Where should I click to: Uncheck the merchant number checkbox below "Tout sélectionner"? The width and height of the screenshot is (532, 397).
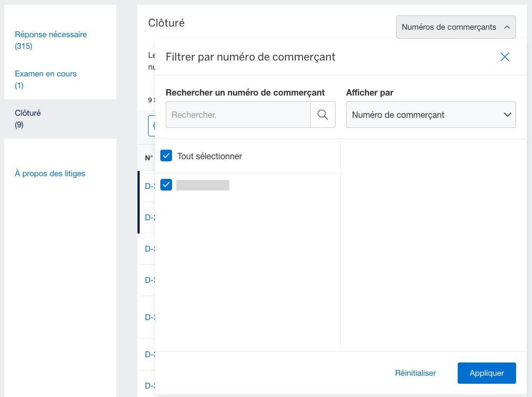[x=166, y=185]
